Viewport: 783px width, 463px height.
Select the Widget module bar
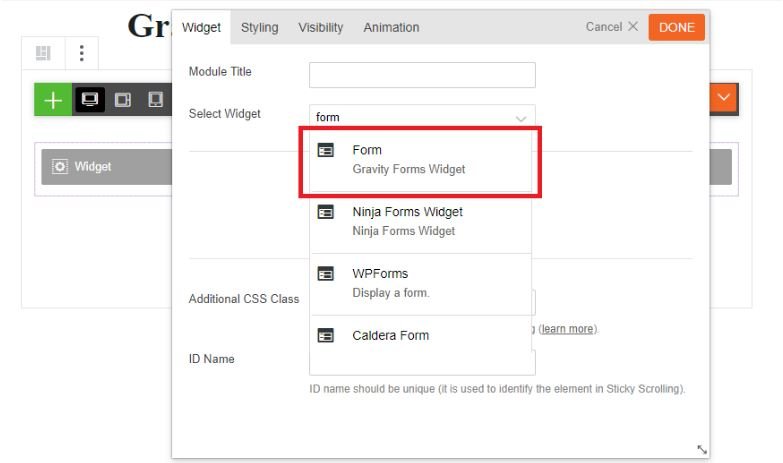click(107, 167)
